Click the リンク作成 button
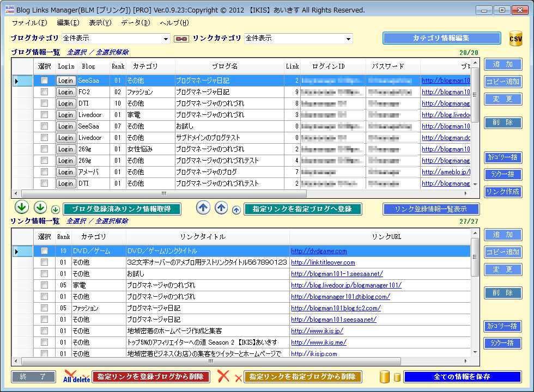Viewport: 534px width, 392px height. tap(503, 192)
